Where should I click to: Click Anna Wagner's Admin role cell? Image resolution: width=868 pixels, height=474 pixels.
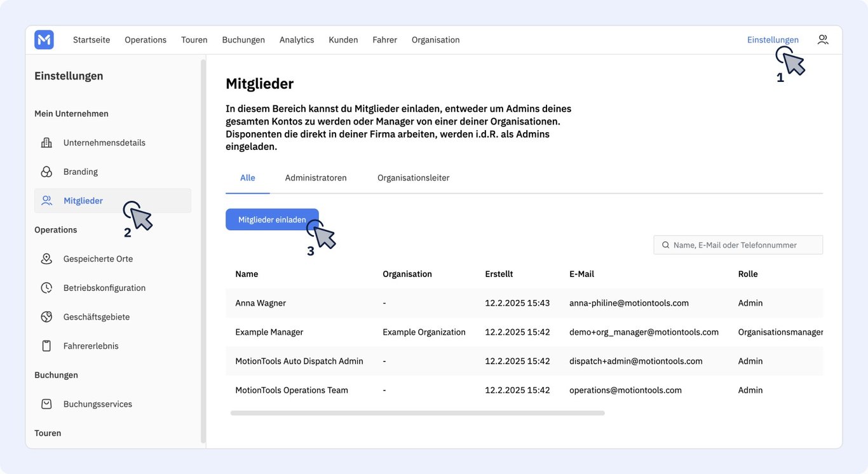[750, 303]
